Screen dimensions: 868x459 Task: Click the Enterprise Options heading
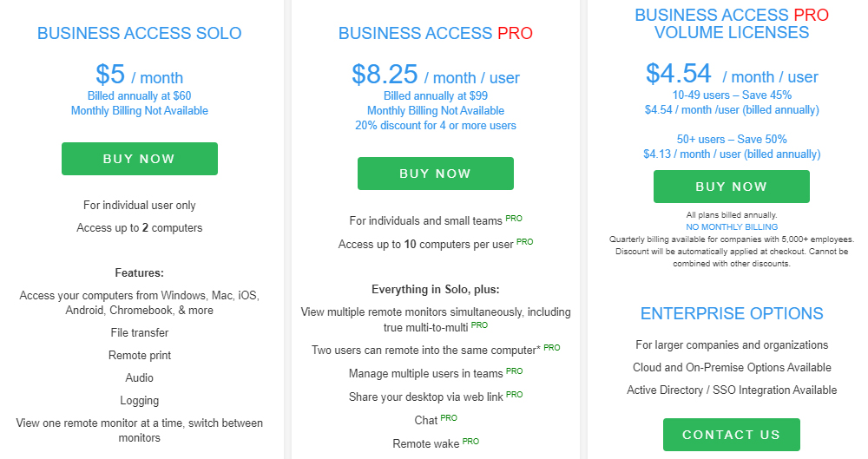pos(732,313)
